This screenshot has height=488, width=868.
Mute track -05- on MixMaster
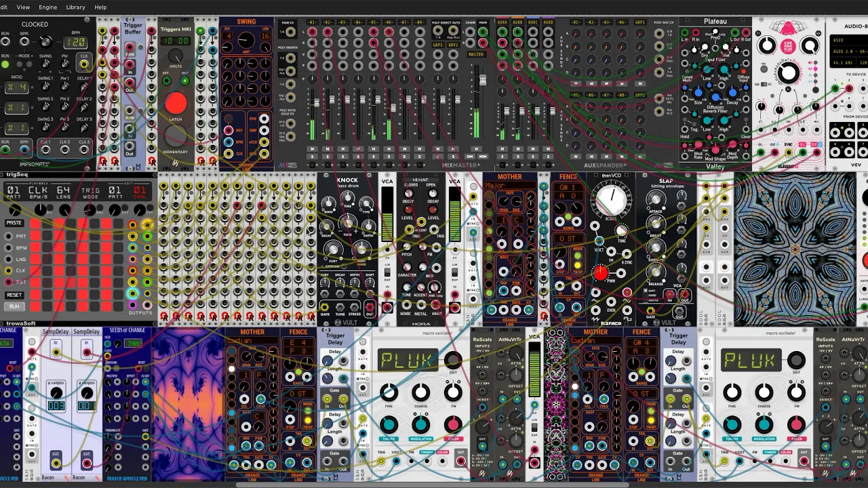(374, 149)
